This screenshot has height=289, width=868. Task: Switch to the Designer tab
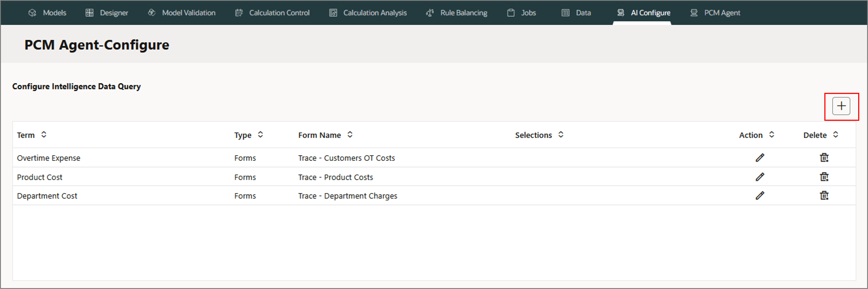coord(107,13)
